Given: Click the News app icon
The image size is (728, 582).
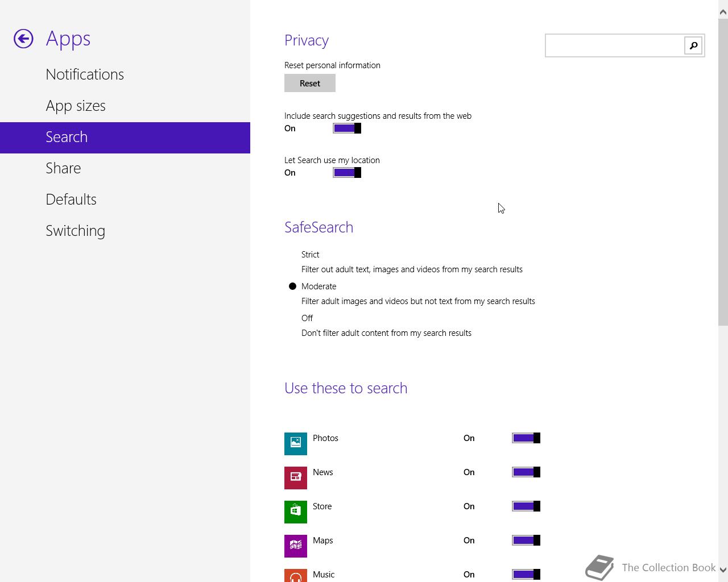Looking at the screenshot, I should [296, 478].
